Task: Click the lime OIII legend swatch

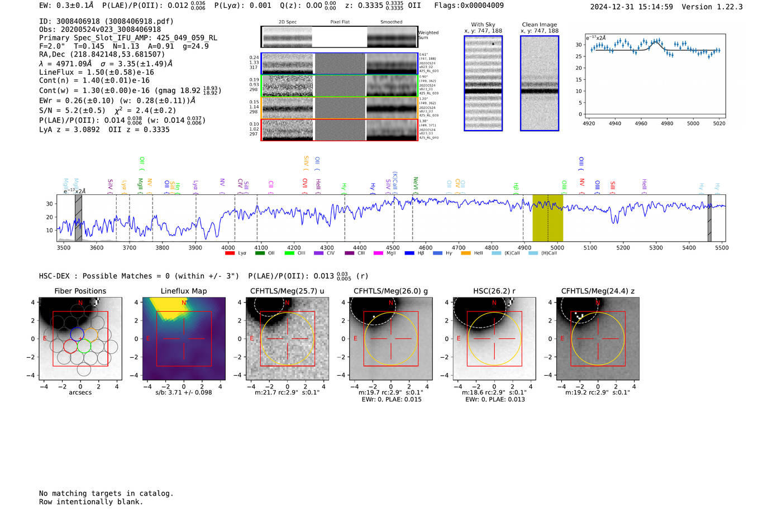Action: click(x=289, y=253)
